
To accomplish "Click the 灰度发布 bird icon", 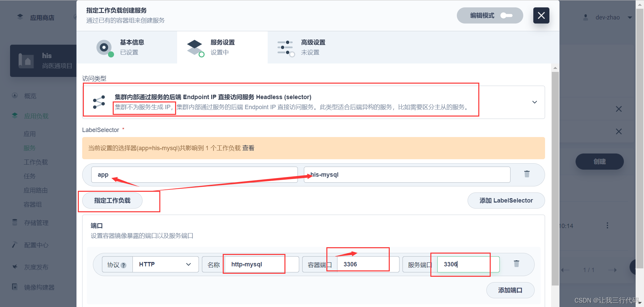I will click(15, 267).
